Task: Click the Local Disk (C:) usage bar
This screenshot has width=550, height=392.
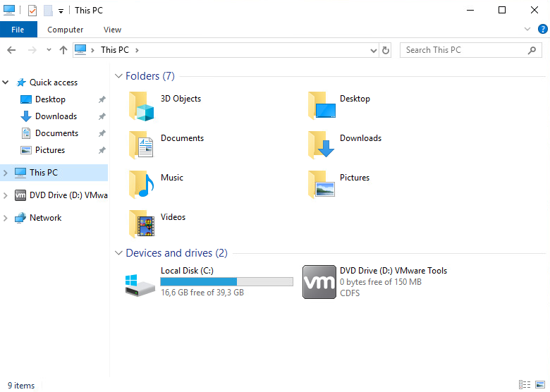Action: pos(226,281)
